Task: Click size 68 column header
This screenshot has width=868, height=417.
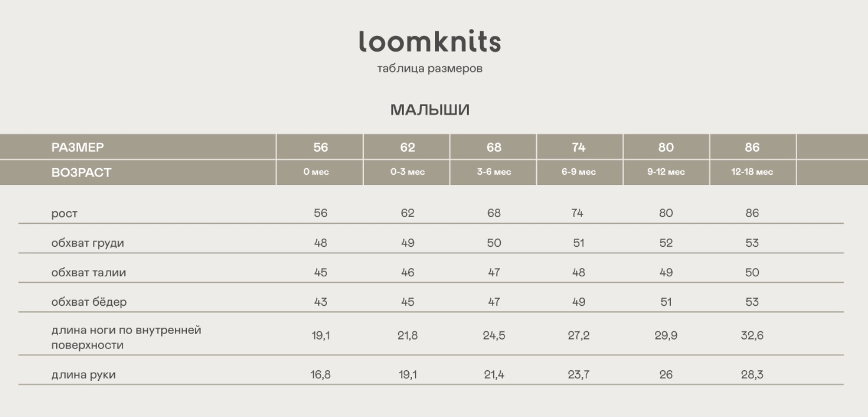Action: click(494, 147)
